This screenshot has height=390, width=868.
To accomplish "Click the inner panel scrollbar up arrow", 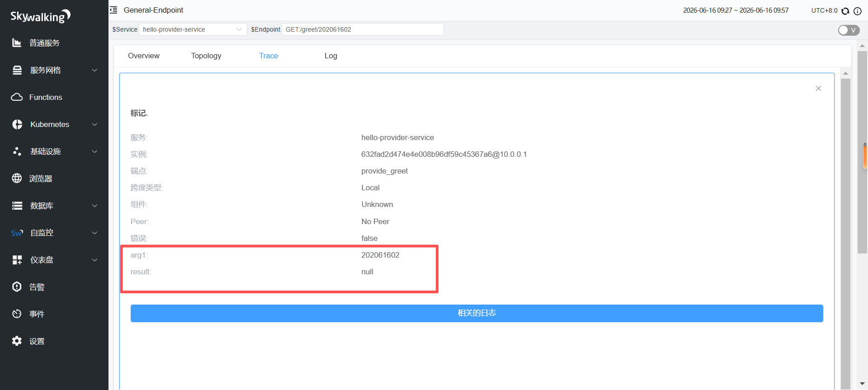I will click(845, 73).
